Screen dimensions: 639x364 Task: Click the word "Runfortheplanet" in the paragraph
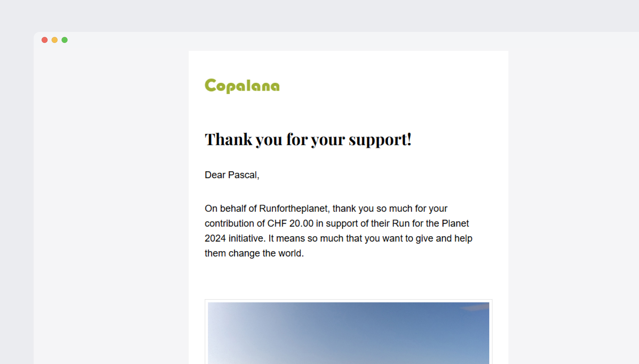(293, 209)
